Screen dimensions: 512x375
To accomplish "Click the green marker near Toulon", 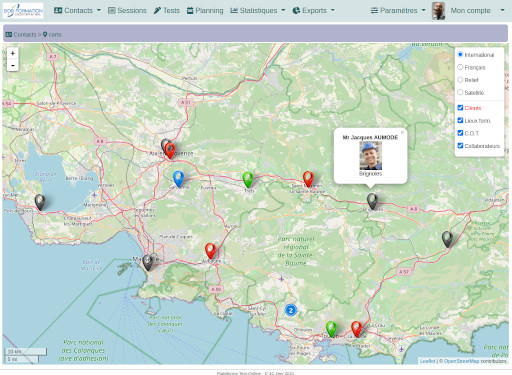I will (x=331, y=329).
